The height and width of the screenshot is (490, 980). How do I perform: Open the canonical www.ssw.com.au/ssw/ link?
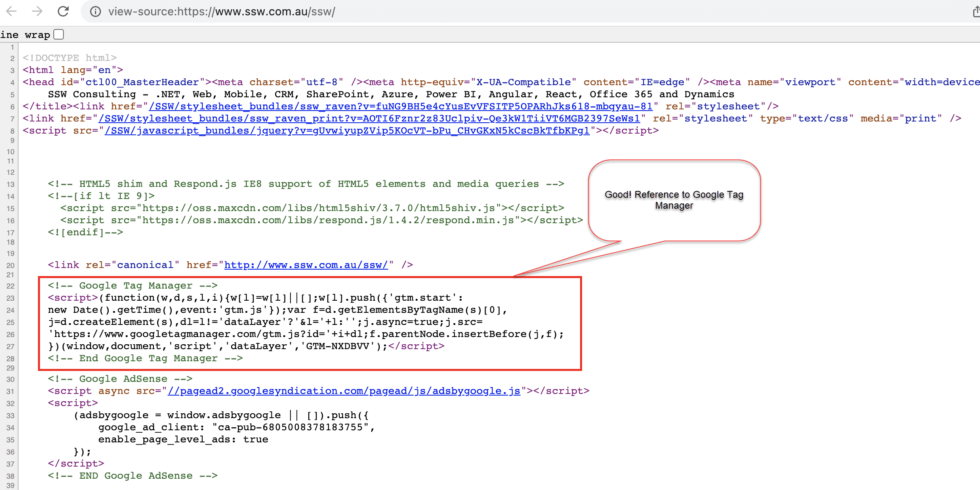[x=306, y=265]
